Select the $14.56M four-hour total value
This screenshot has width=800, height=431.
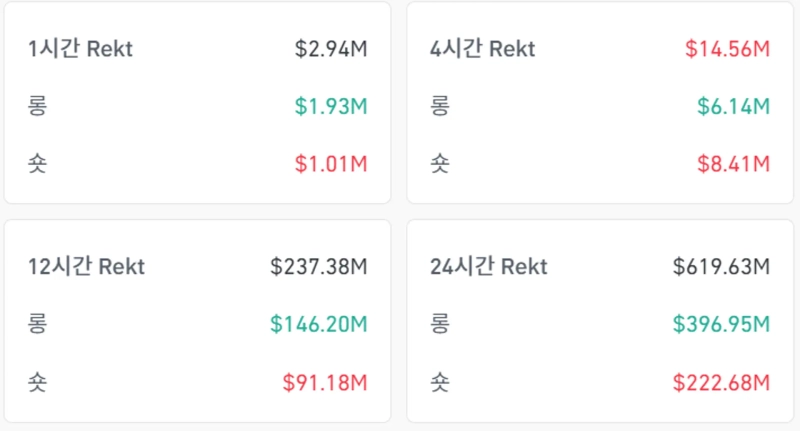click(727, 49)
